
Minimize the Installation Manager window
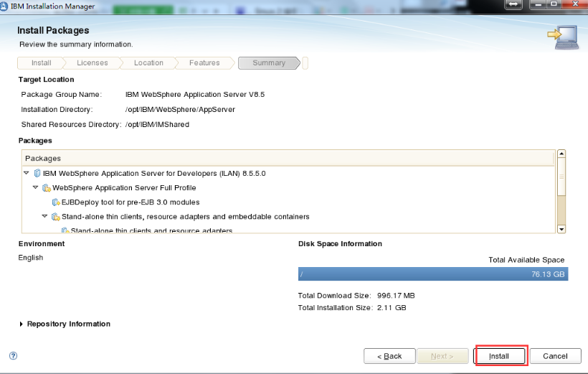[x=538, y=4]
